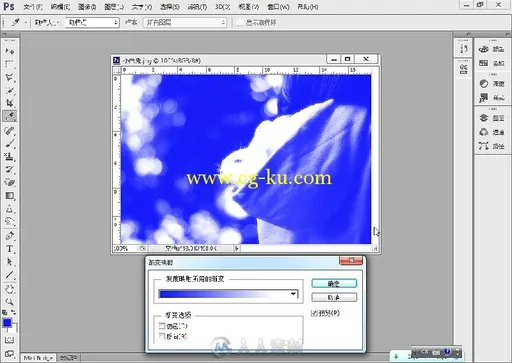This screenshot has width=512, height=363.
Task: Open the Help (帮助) menu
Action: click(308, 7)
